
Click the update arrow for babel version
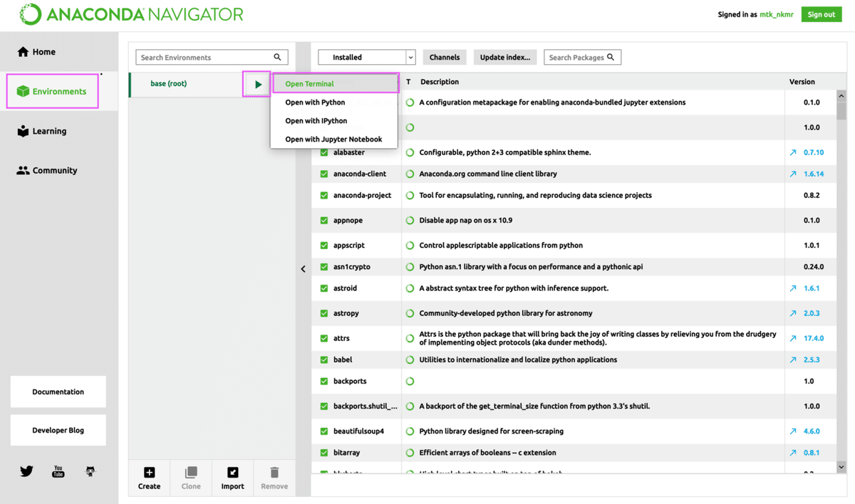(x=793, y=359)
